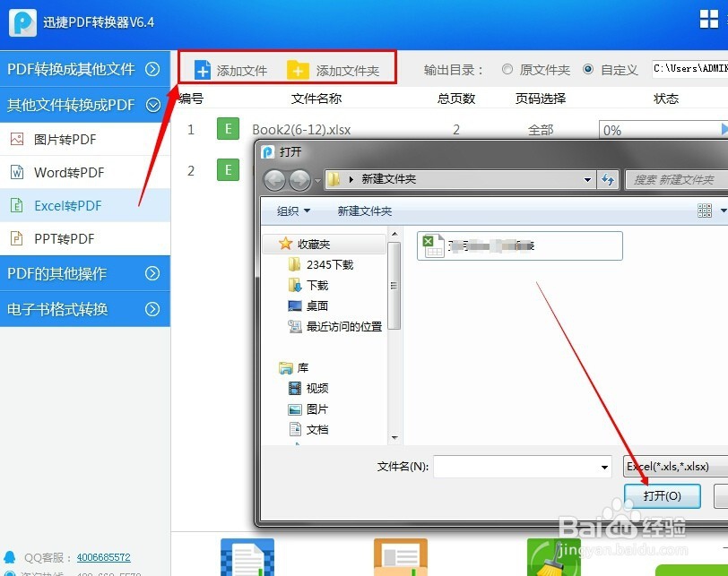Click search 新建文件夹 field
Screen dimensions: 728x576
click(x=677, y=179)
